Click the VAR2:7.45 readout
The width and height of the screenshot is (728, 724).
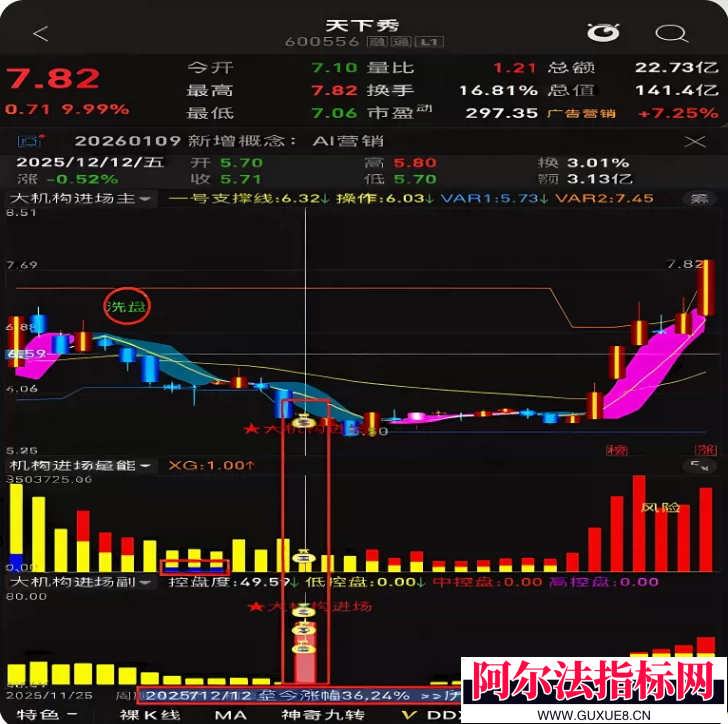tap(604, 199)
